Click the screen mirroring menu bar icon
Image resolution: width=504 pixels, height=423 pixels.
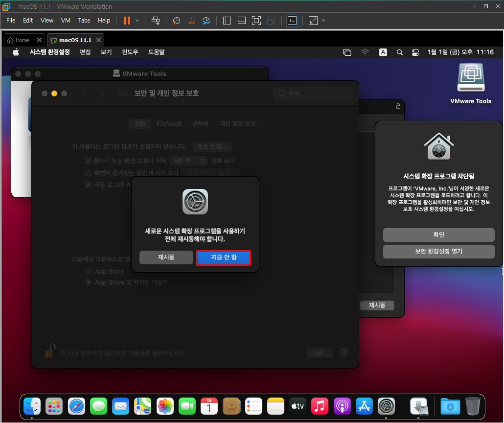point(347,52)
